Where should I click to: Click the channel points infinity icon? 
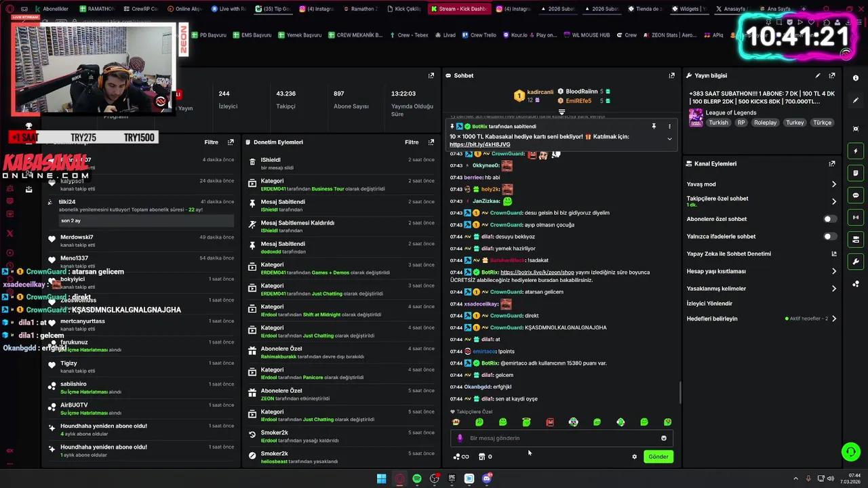[x=461, y=457]
